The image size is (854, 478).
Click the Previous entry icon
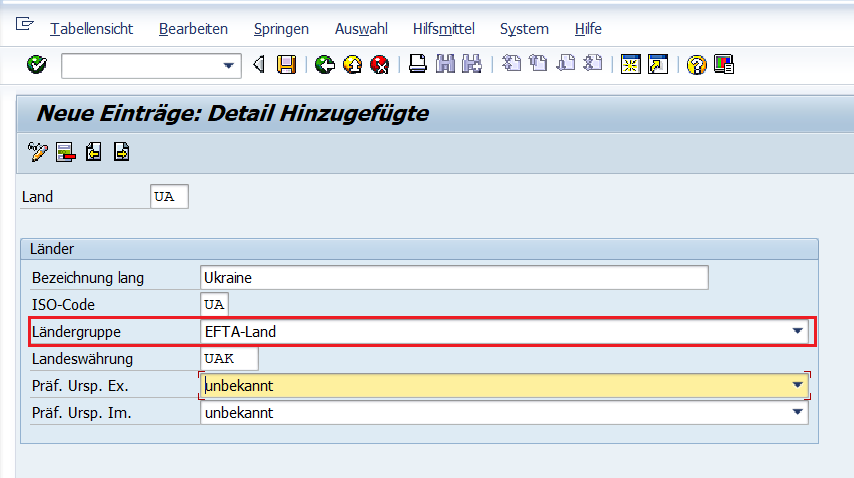pyautogui.click(x=94, y=153)
